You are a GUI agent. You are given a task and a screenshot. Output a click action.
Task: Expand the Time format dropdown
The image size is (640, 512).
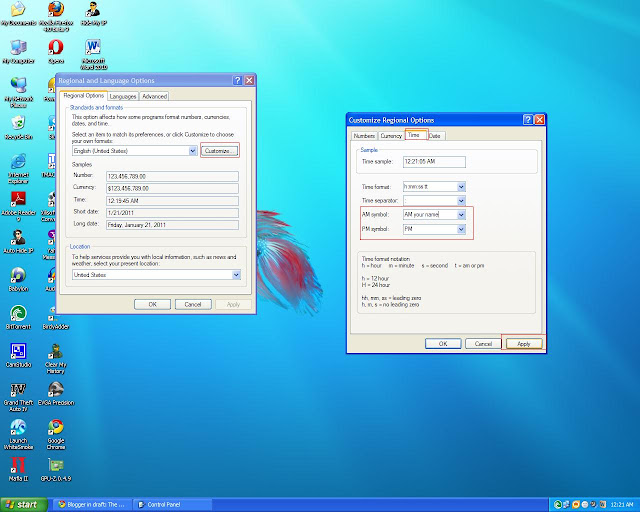[461, 187]
